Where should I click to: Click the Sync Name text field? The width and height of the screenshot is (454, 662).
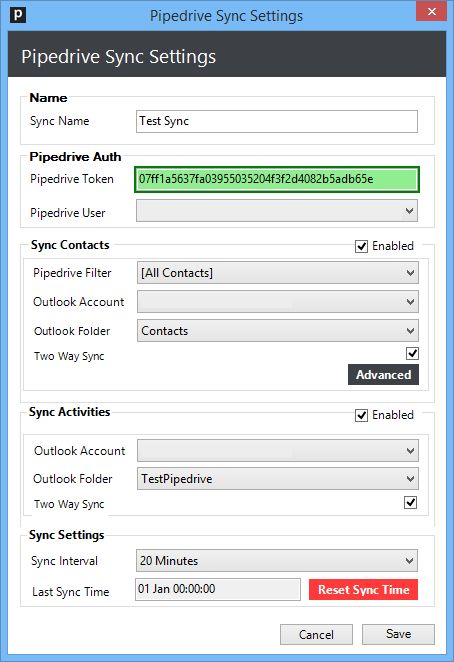coord(277,121)
